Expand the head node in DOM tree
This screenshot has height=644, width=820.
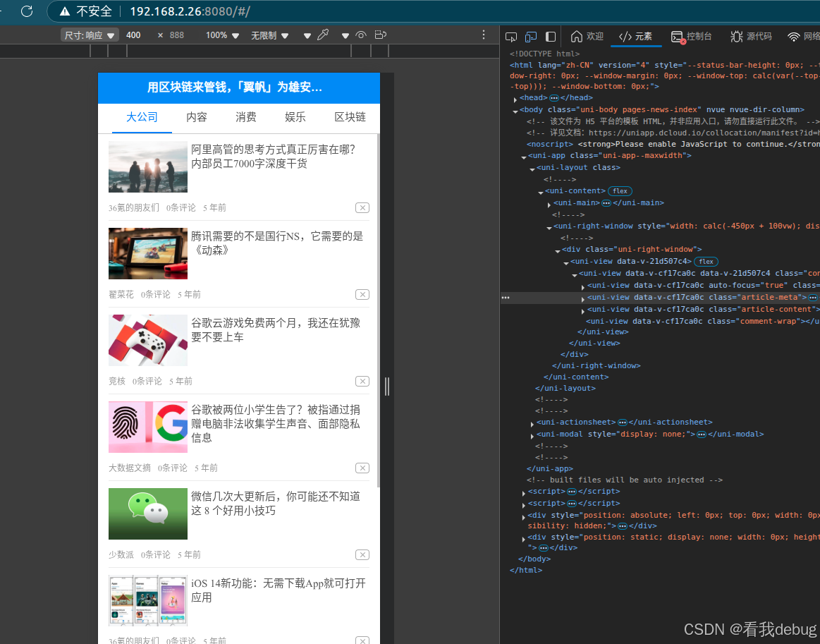(x=515, y=99)
